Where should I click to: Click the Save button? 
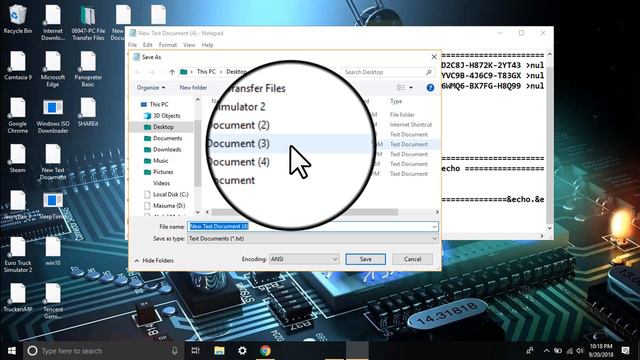coord(365,259)
